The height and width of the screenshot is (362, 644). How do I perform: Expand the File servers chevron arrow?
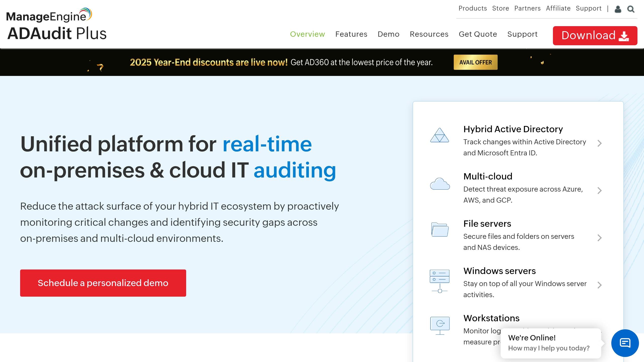point(599,238)
